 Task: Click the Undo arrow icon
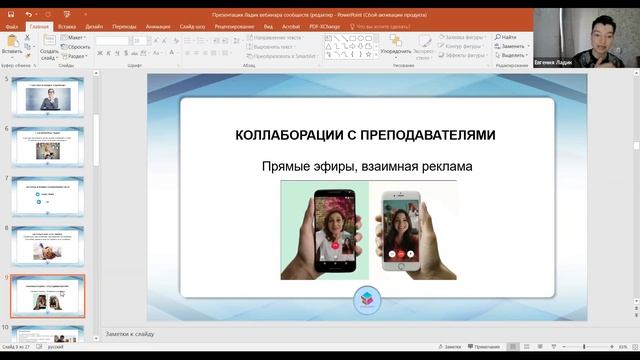click(28, 14)
